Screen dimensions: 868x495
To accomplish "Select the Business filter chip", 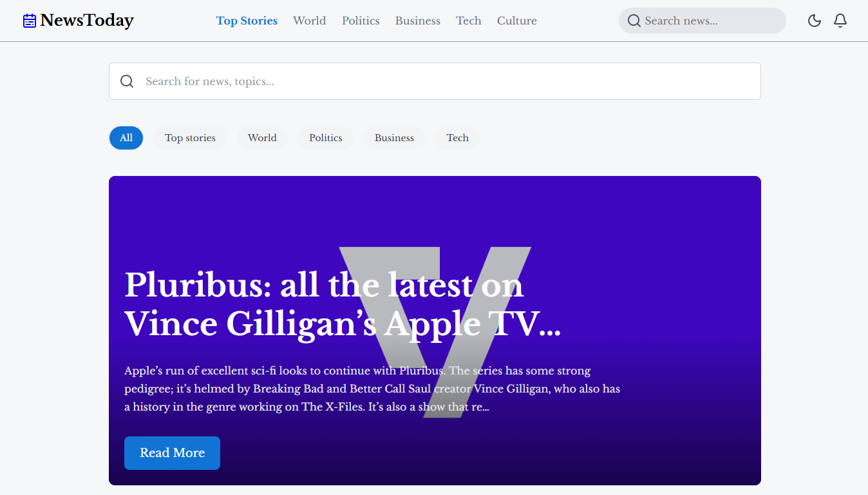I will pos(394,138).
